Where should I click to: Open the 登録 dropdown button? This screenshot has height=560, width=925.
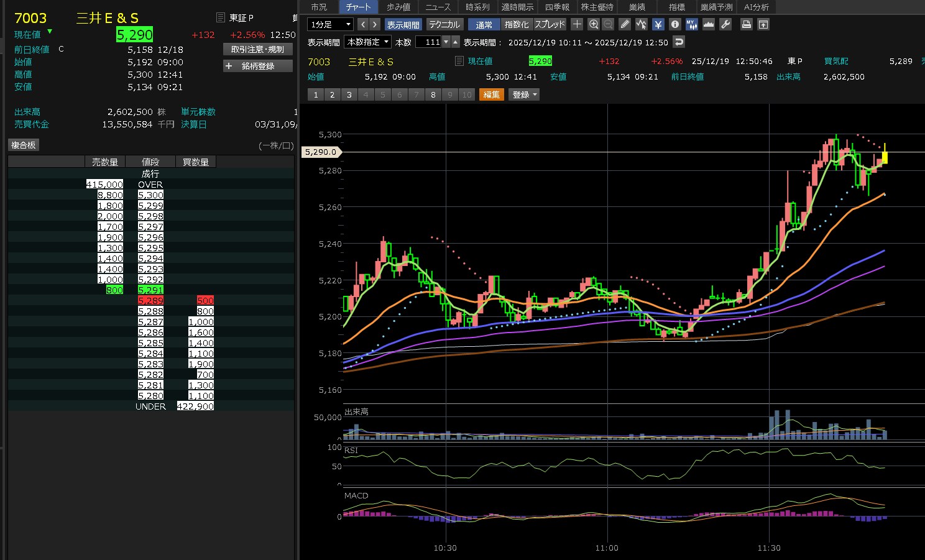(x=524, y=94)
